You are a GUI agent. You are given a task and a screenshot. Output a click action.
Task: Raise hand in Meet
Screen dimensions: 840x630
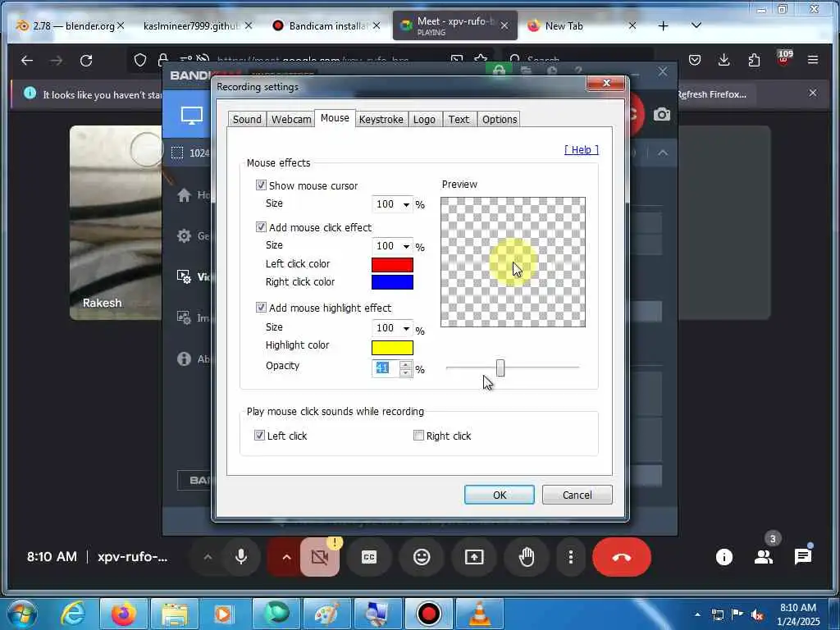(527, 557)
